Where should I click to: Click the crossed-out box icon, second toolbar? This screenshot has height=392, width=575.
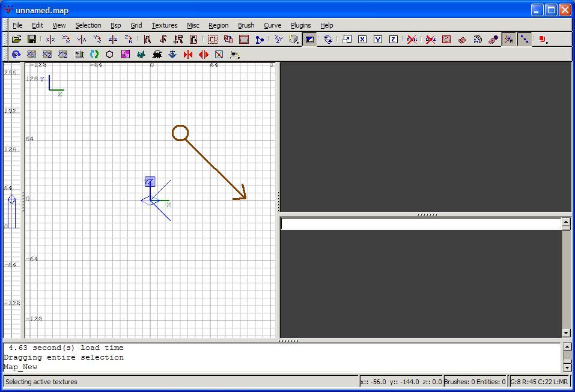click(219, 54)
